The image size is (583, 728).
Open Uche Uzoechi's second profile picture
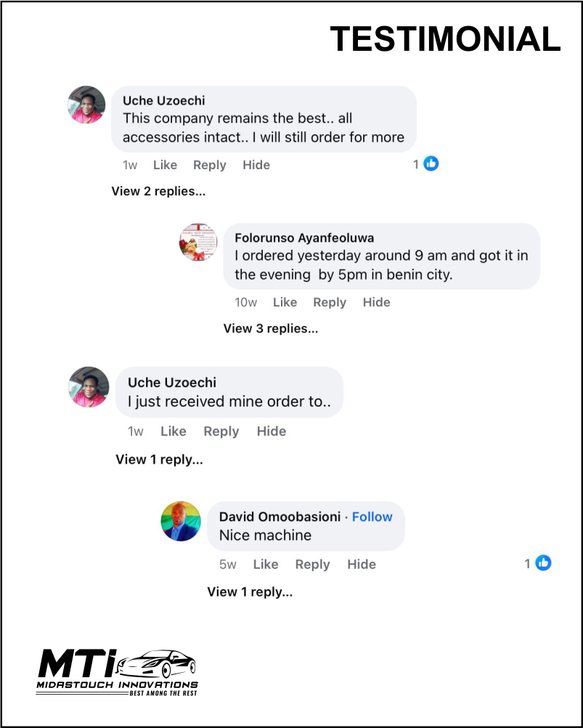coord(89,387)
